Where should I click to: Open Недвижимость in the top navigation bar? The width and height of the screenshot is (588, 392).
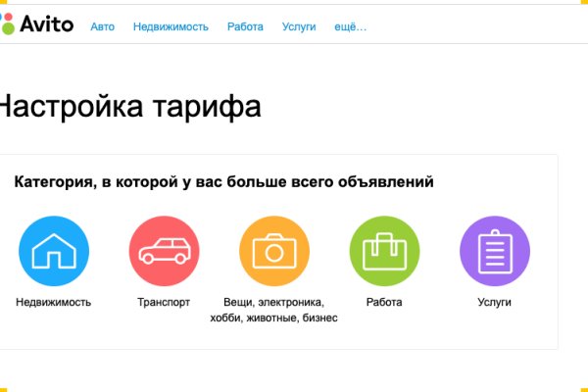[171, 26]
